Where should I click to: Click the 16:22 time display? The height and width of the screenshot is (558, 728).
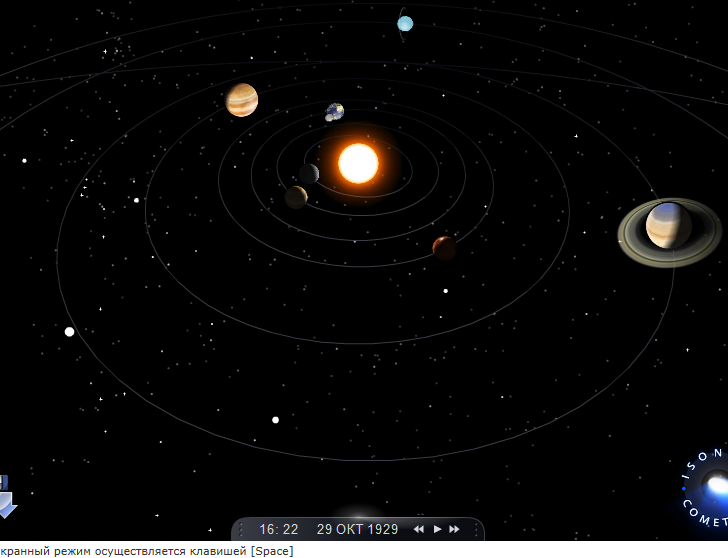[x=279, y=529]
